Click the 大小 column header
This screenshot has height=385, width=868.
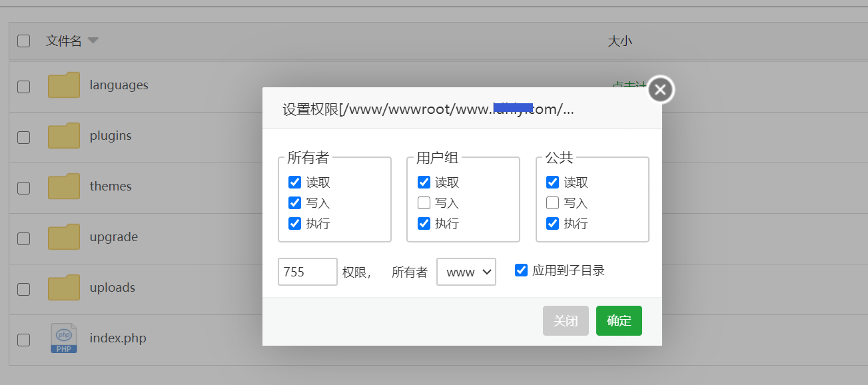coord(620,41)
